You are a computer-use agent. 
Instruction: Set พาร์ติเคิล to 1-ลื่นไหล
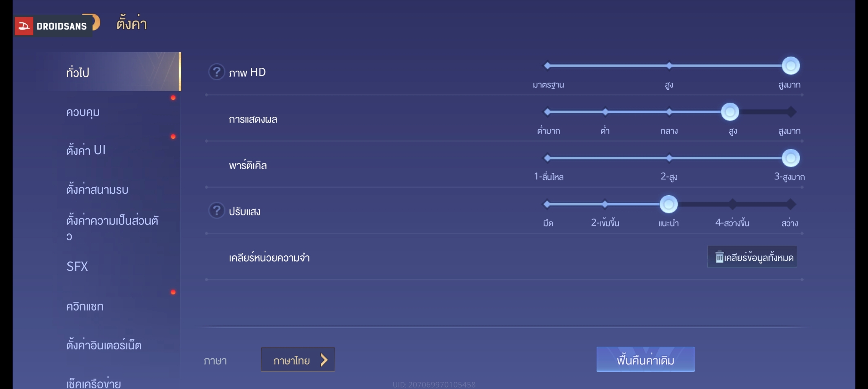click(547, 158)
